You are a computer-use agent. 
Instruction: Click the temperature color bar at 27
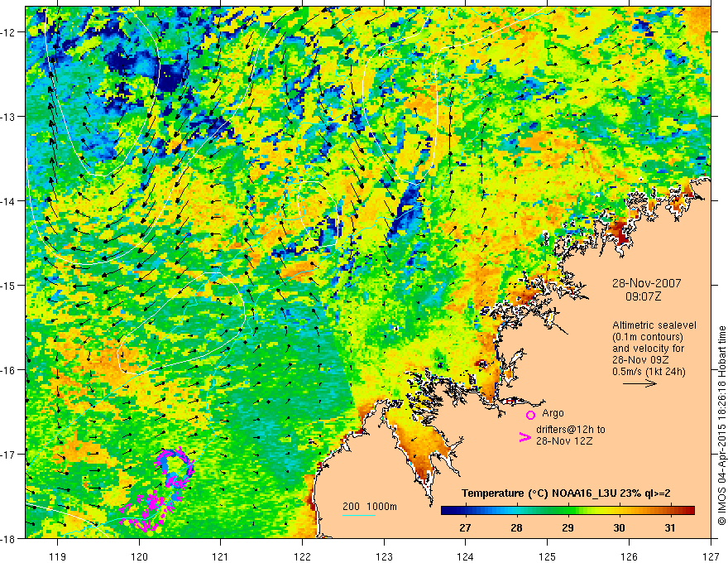coord(465,511)
